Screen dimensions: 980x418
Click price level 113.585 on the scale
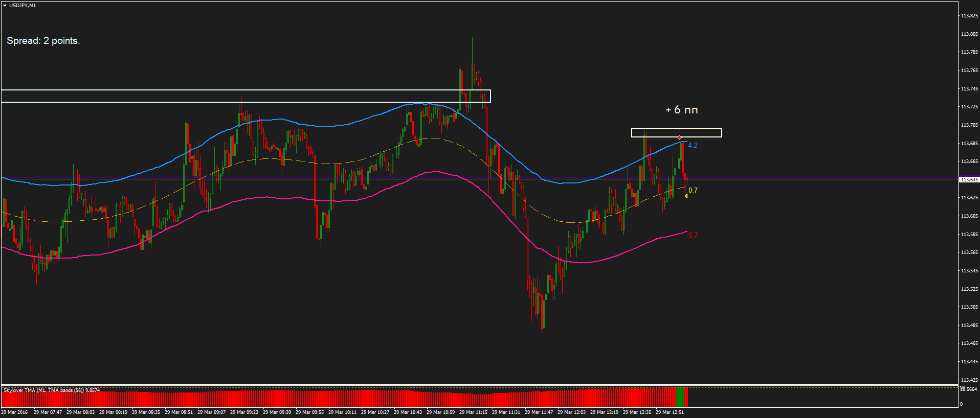tap(969, 235)
